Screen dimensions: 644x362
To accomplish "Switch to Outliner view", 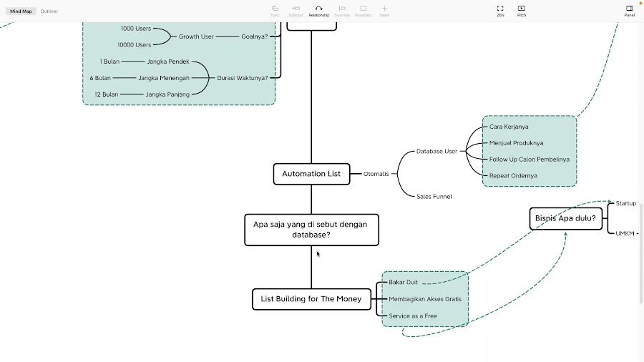I will click(x=49, y=11).
